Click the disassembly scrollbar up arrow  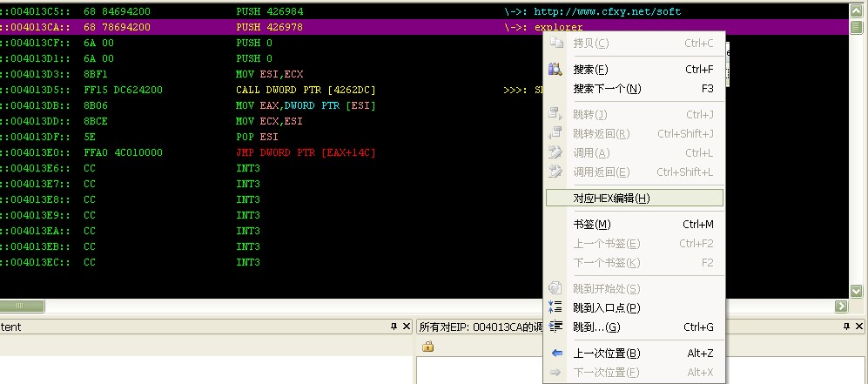tap(856, 10)
